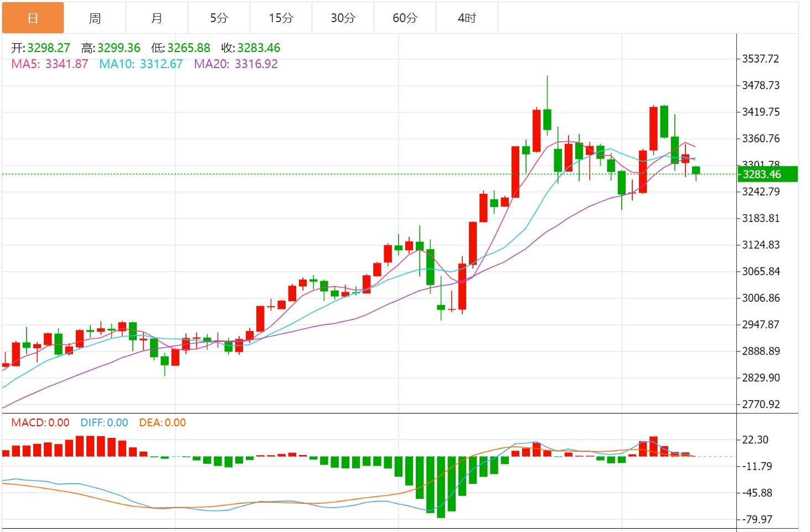Click the 收: 3283.46 closing price text
The height and width of the screenshot is (532, 810).
251,48
